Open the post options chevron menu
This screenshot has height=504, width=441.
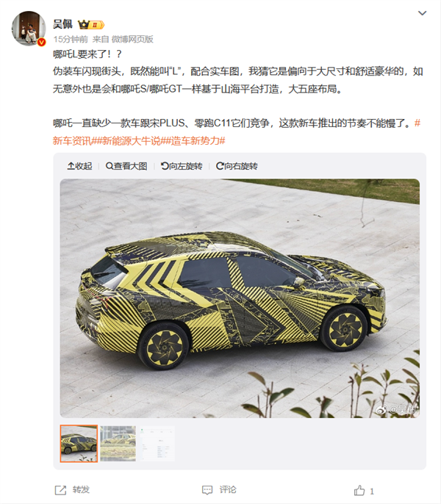click(422, 13)
